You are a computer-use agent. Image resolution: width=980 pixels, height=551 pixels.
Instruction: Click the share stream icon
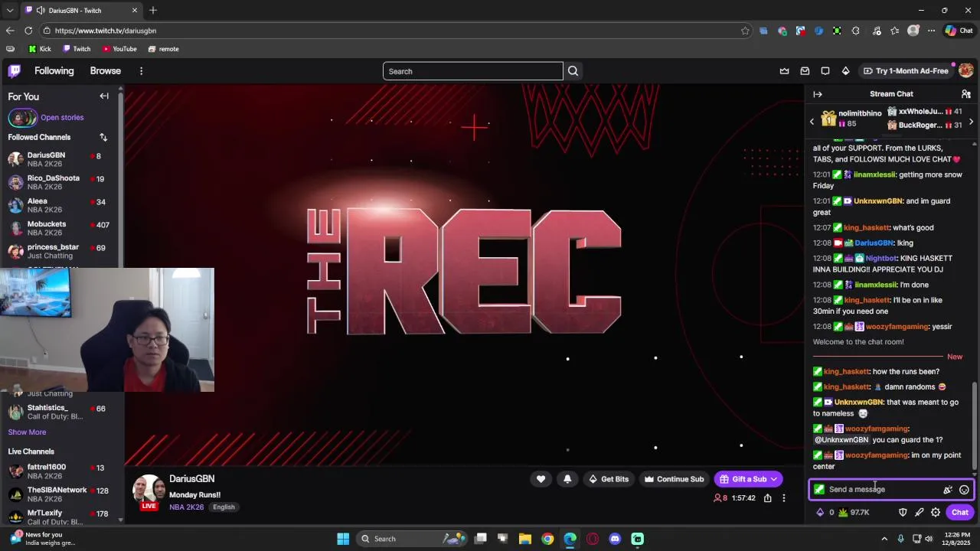click(x=767, y=498)
